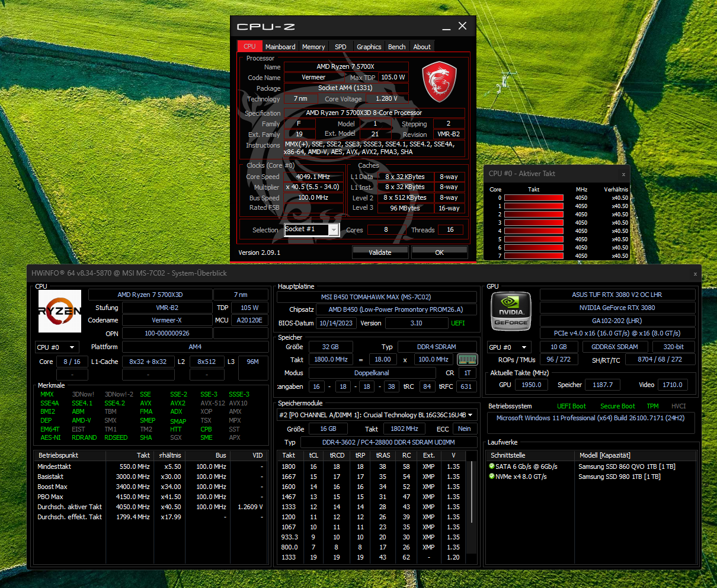Click the green status icon for SATA drive
Image resolution: width=717 pixels, height=588 pixels.
tap(492, 466)
